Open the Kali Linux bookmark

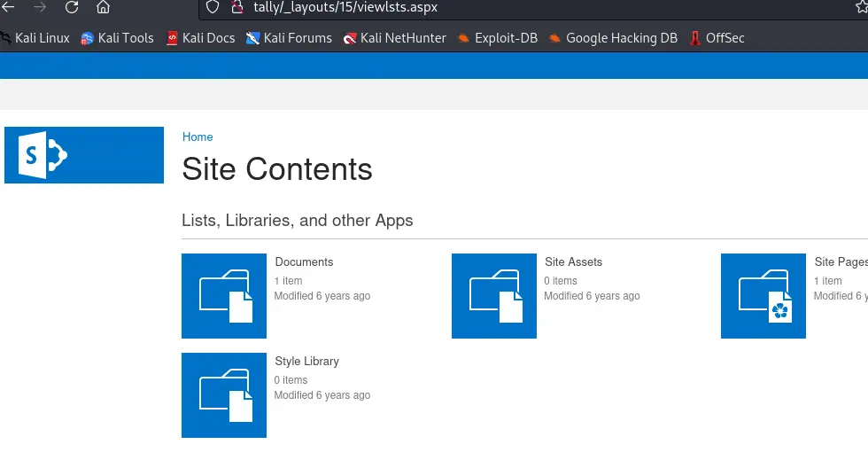coord(35,38)
